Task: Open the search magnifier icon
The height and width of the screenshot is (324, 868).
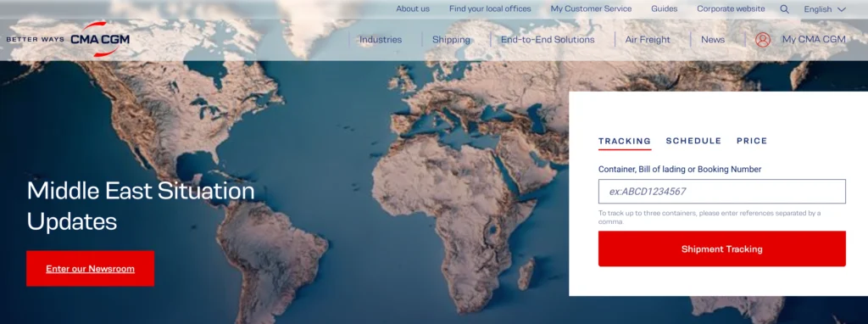Action: [784, 8]
